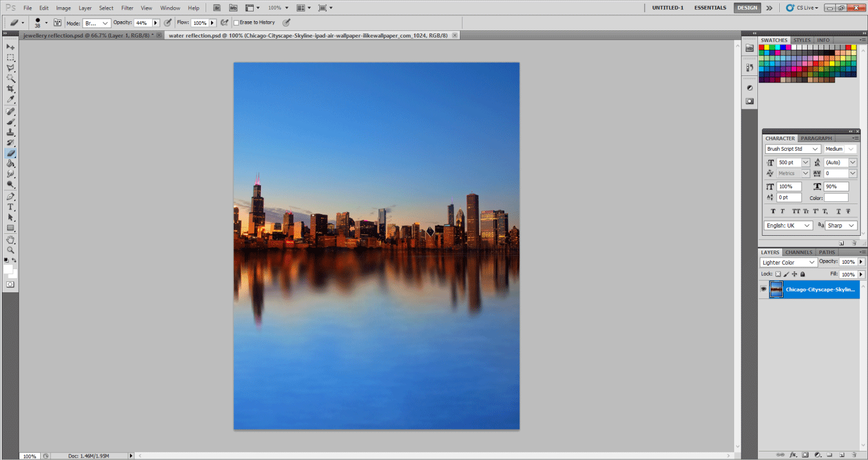Expand the eraser Mode dropdown
Viewport: 868px width, 460px height.
click(97, 22)
